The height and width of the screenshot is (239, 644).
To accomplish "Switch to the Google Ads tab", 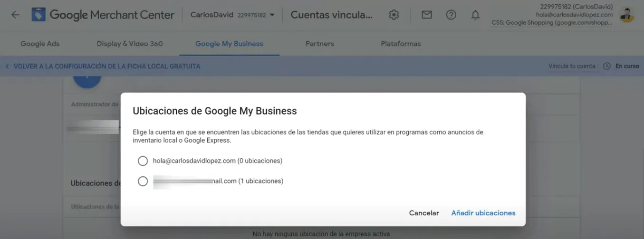I will tap(40, 44).
